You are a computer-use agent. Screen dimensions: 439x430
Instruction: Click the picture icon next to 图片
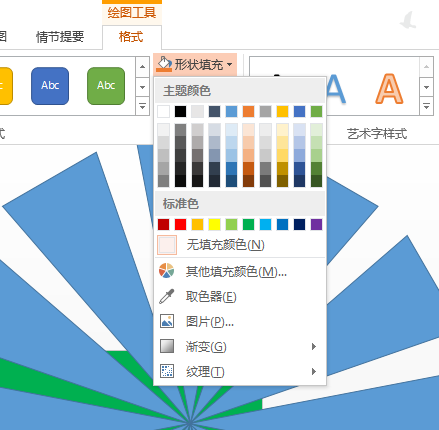click(167, 321)
